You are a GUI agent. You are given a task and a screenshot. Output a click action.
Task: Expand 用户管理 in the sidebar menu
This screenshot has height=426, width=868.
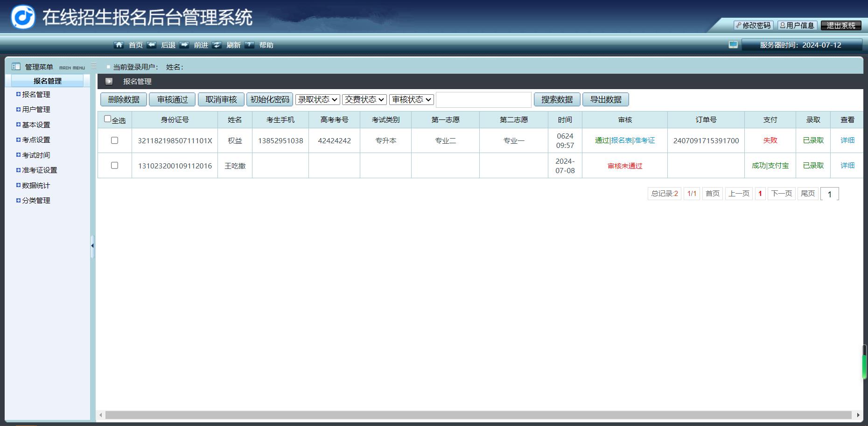click(x=36, y=109)
